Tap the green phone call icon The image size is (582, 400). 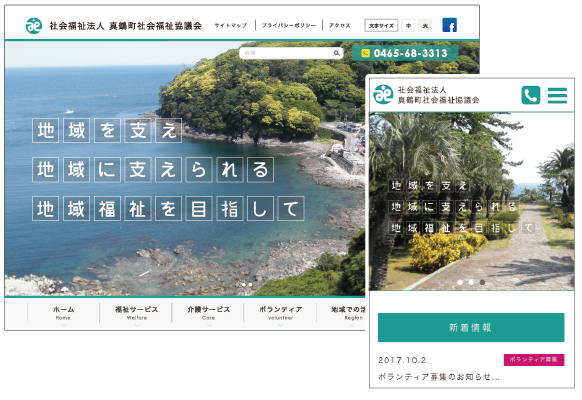530,95
